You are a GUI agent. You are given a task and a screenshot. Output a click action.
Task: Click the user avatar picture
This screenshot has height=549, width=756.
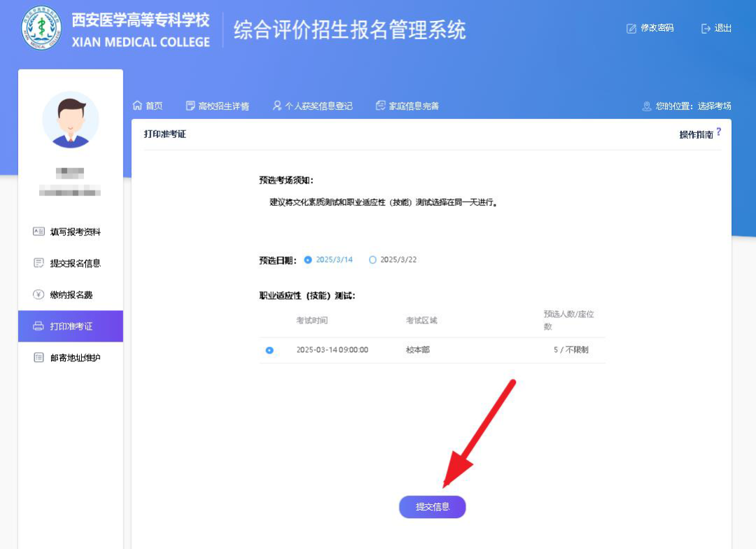point(71,120)
